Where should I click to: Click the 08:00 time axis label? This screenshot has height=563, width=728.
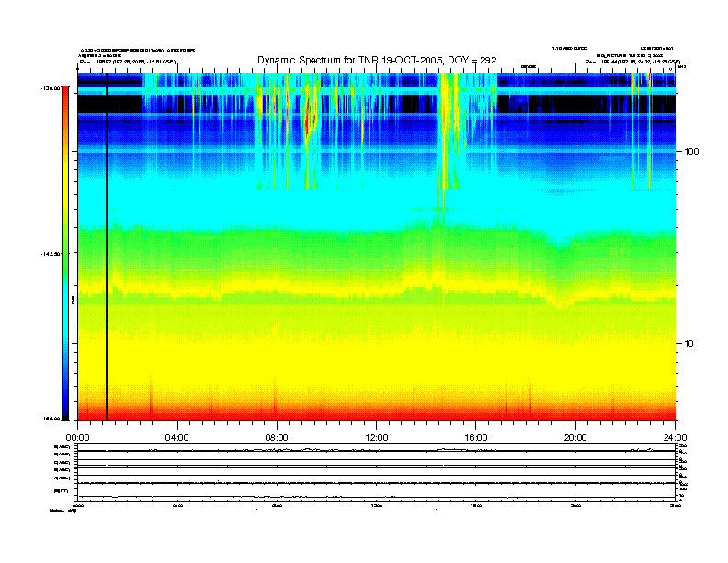point(277,438)
